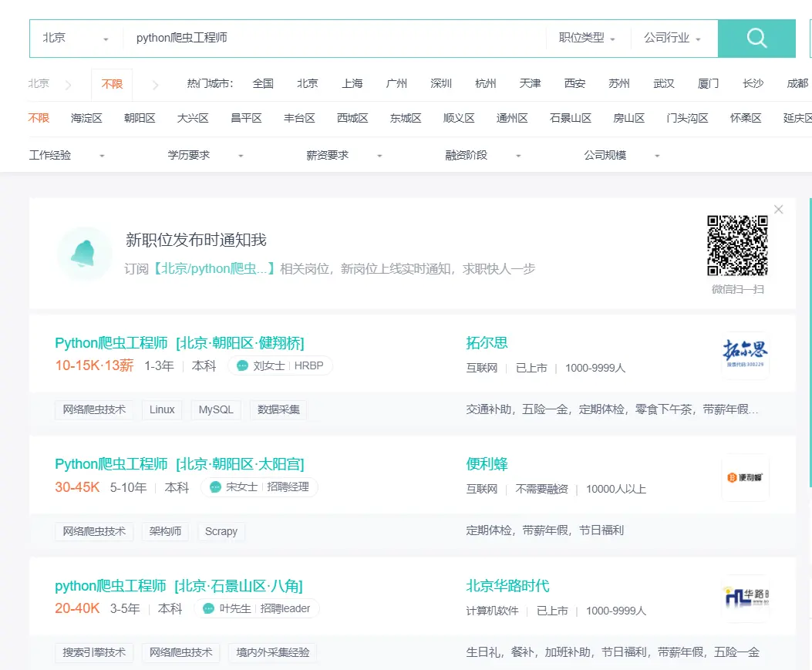Select hot city 全国
The height and width of the screenshot is (670, 812).
263,83
